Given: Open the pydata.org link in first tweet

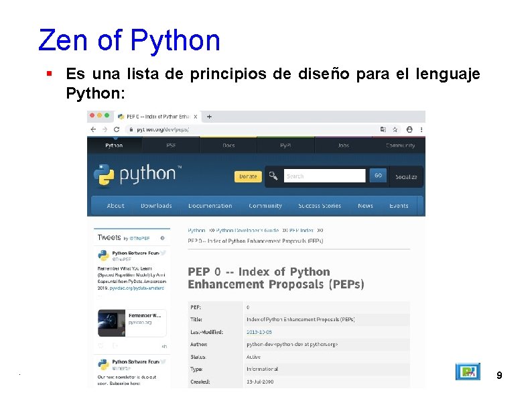Looking at the screenshot, I should [x=137, y=288].
